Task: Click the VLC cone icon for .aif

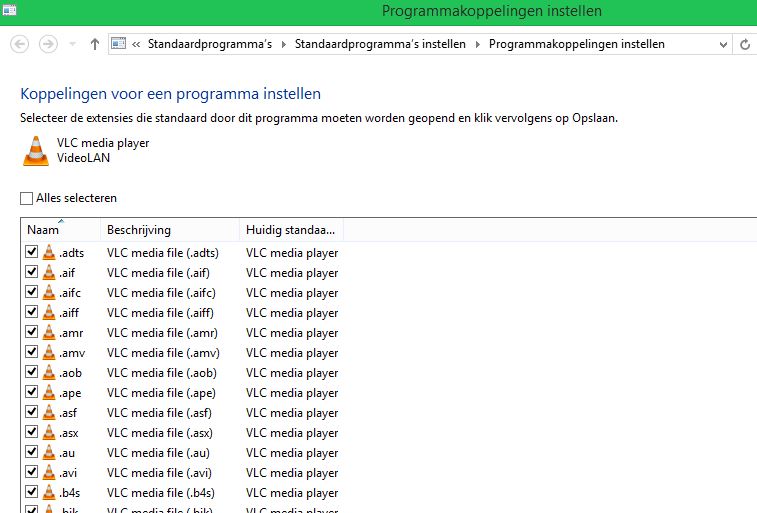Action: 49,272
